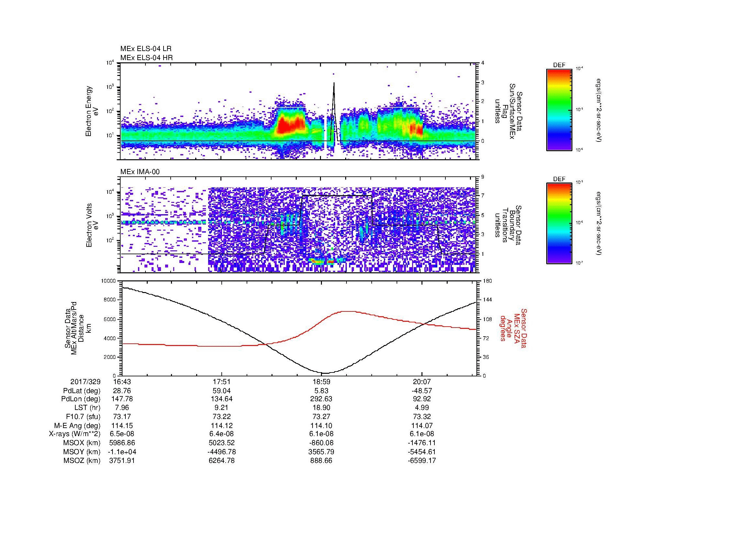Click the 16:43 time tick label
This screenshot has width=756, height=534.
tap(122, 382)
